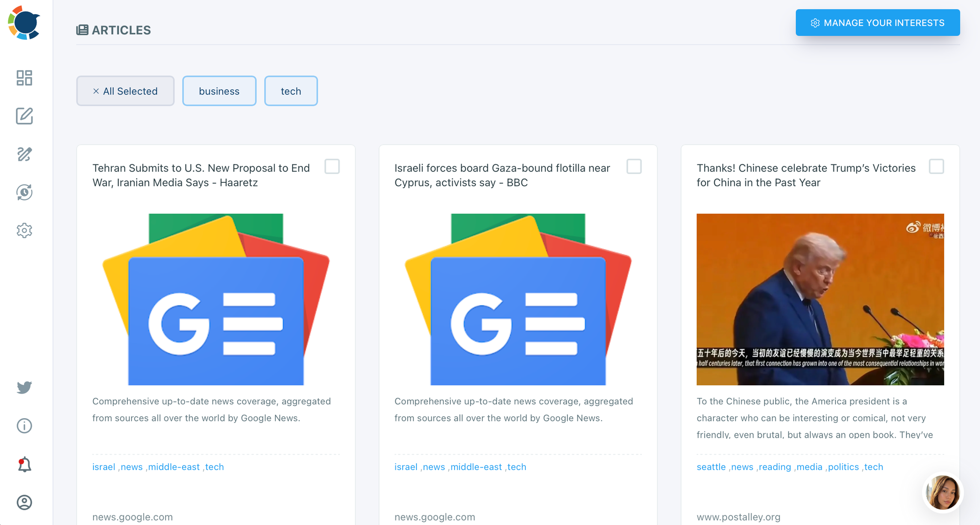Open Tehran Submits to U.S. article title
Viewport: 980px width, 525px height.
(201, 175)
